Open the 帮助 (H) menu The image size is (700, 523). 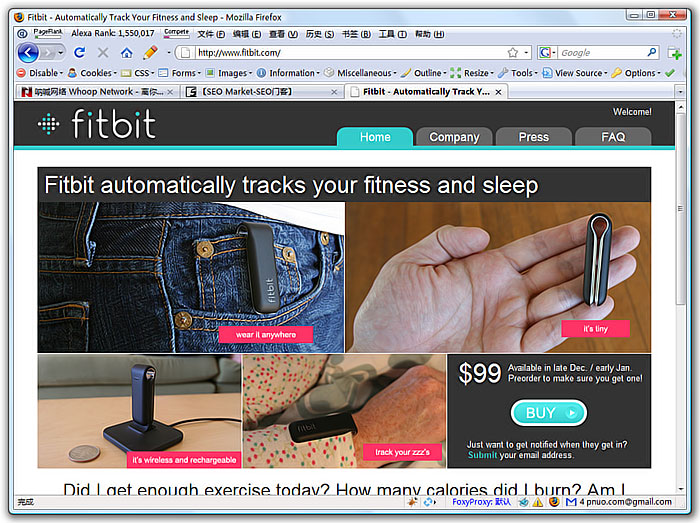point(429,34)
